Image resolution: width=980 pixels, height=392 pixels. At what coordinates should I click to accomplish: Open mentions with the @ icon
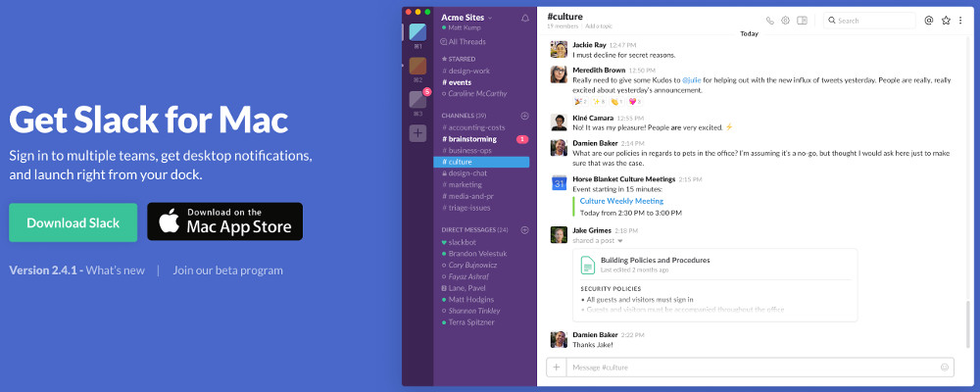929,21
